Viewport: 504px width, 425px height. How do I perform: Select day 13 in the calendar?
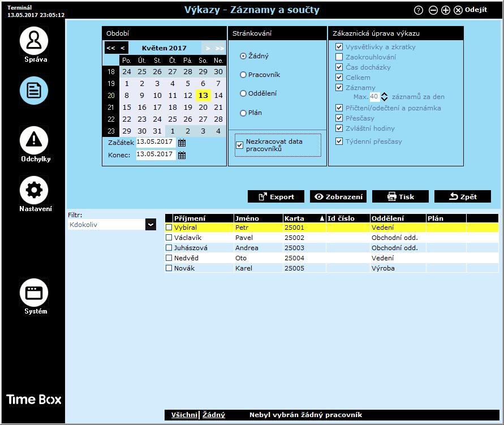[203, 96]
